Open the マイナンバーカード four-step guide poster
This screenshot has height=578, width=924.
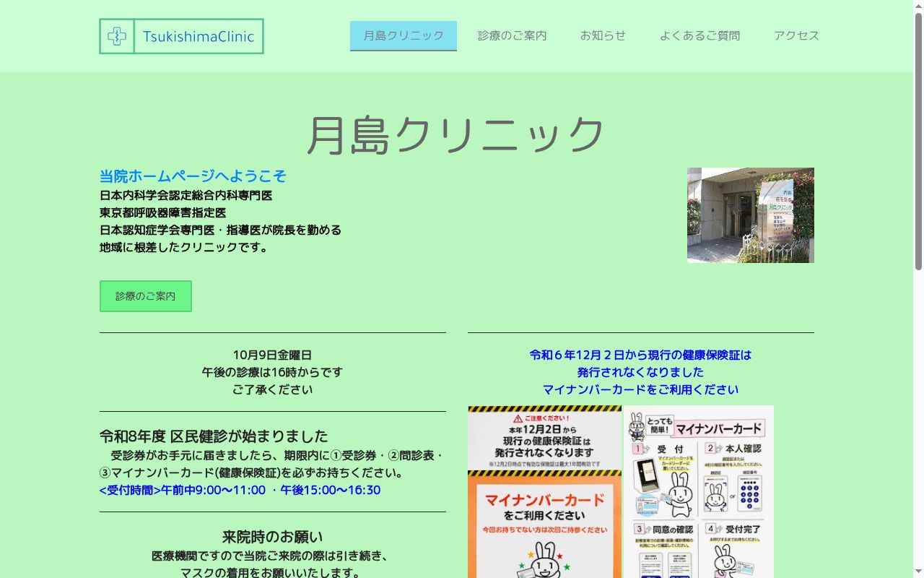[x=699, y=491]
